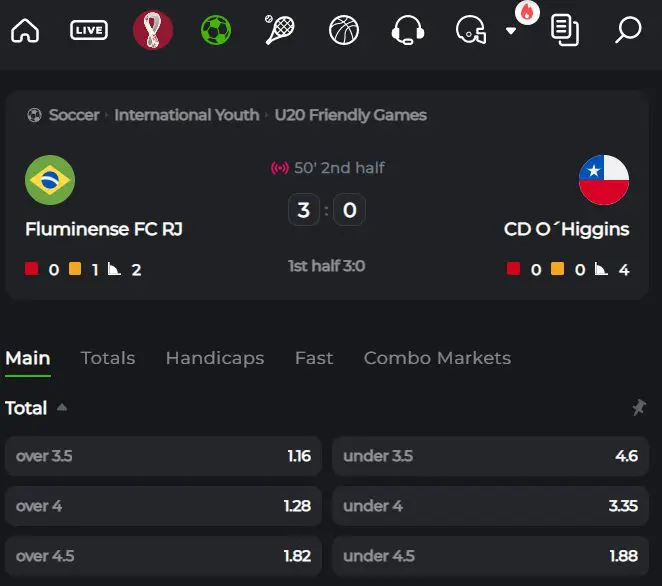Expand the more sports dropdown arrow

point(511,30)
